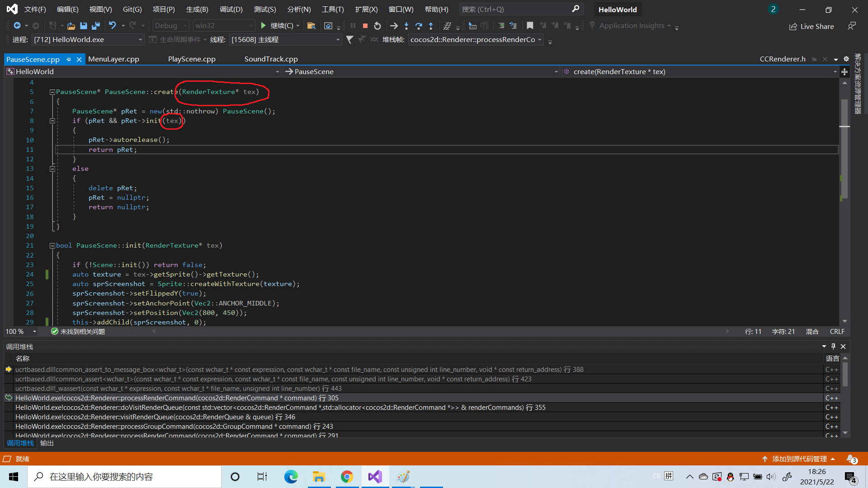The width and height of the screenshot is (868, 488).
Task: Click the Restart debugging icon
Action: coord(377,26)
